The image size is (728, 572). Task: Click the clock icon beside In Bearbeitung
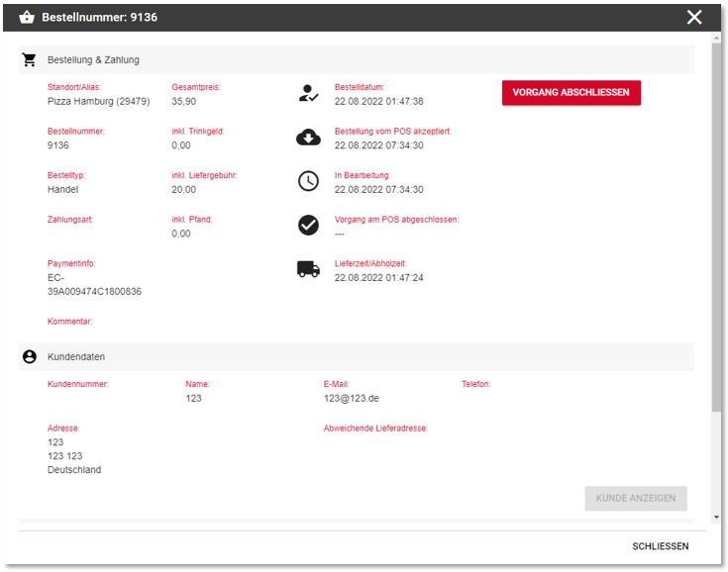coord(308,181)
